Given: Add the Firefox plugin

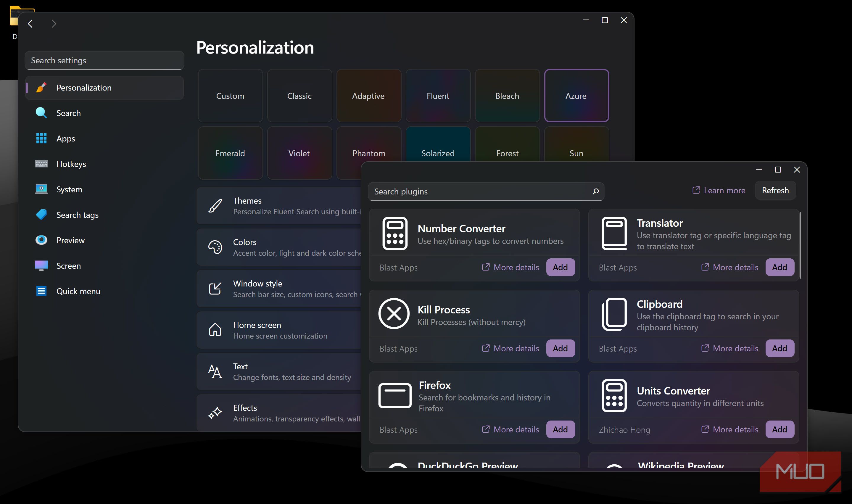Looking at the screenshot, I should tap(560, 430).
